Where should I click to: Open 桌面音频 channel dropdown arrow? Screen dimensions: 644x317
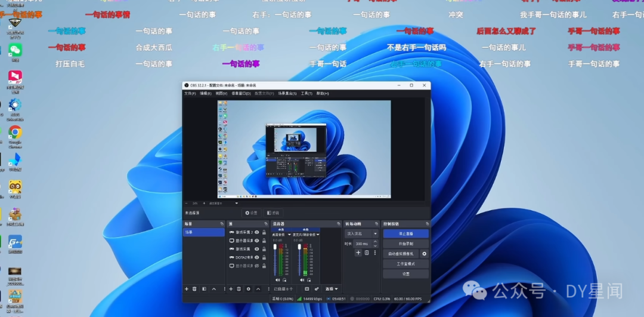pyautogui.click(x=289, y=235)
